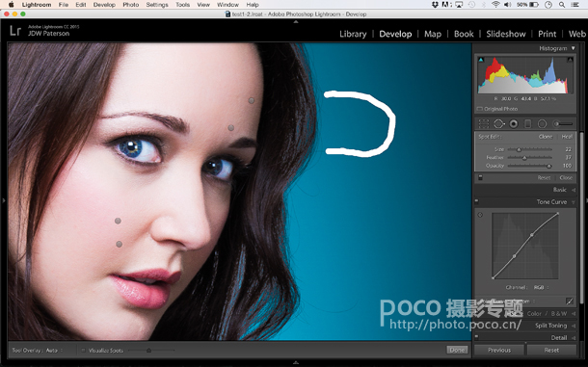Collapse the Tone Curve panel
The height and width of the screenshot is (367, 588).
click(x=574, y=201)
